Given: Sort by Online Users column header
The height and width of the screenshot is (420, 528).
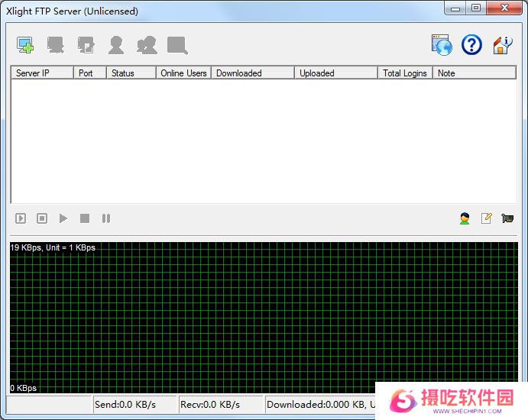Looking at the screenshot, I should (184, 73).
